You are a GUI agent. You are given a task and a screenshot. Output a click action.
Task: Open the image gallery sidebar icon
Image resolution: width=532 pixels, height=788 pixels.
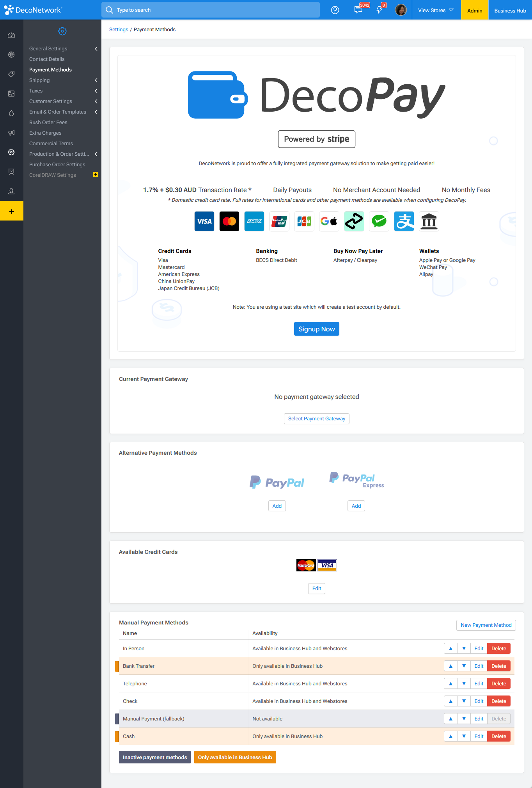[11, 94]
